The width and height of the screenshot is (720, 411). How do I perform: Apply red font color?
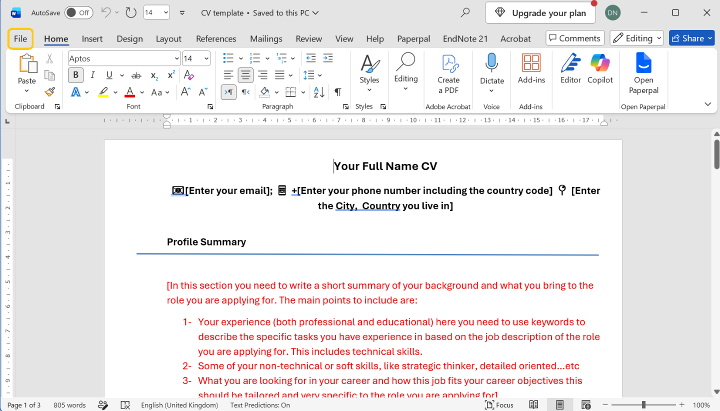[130, 92]
